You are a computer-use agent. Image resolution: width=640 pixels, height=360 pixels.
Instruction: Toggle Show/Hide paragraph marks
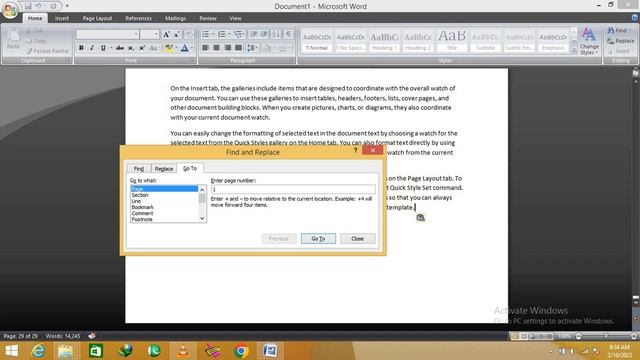point(288,34)
